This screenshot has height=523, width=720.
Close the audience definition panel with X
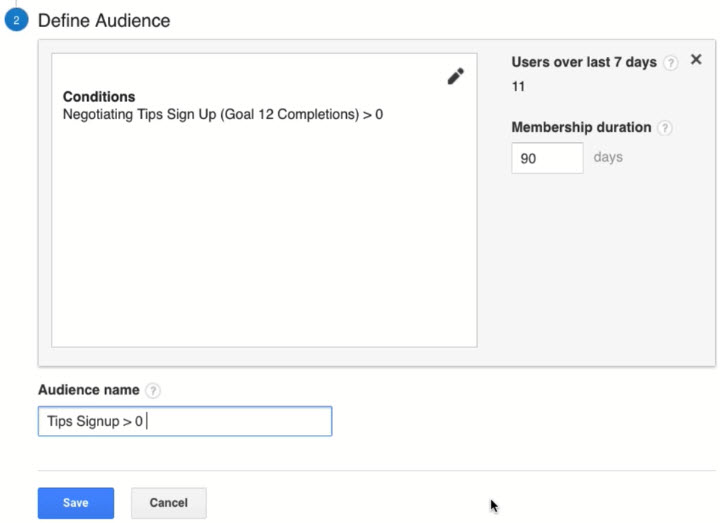point(696,61)
